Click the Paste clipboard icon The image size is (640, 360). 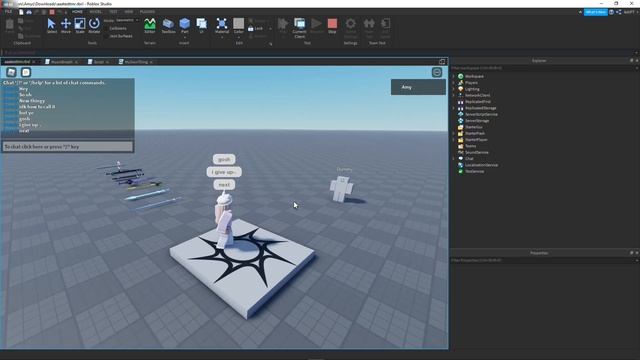(x=9, y=26)
